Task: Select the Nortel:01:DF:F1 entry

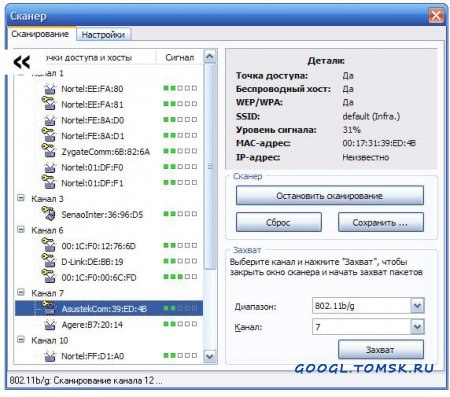Action: tap(92, 183)
